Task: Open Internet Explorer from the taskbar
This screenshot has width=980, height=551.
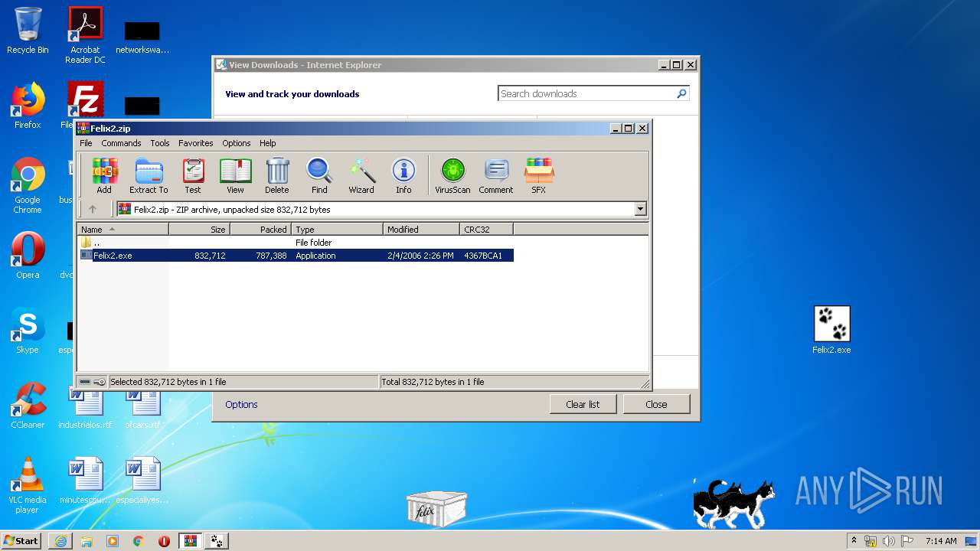Action: coord(60,541)
